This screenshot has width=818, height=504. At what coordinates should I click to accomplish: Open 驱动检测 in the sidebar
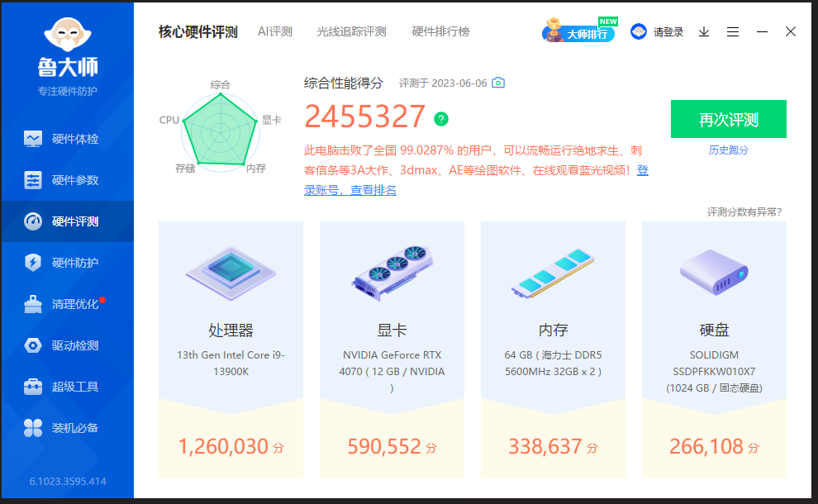tap(67, 345)
